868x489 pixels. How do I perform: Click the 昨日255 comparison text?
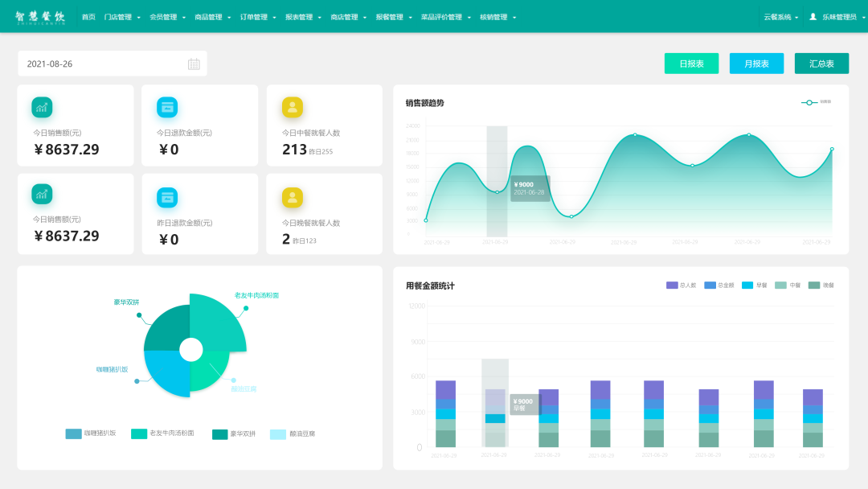[321, 152]
